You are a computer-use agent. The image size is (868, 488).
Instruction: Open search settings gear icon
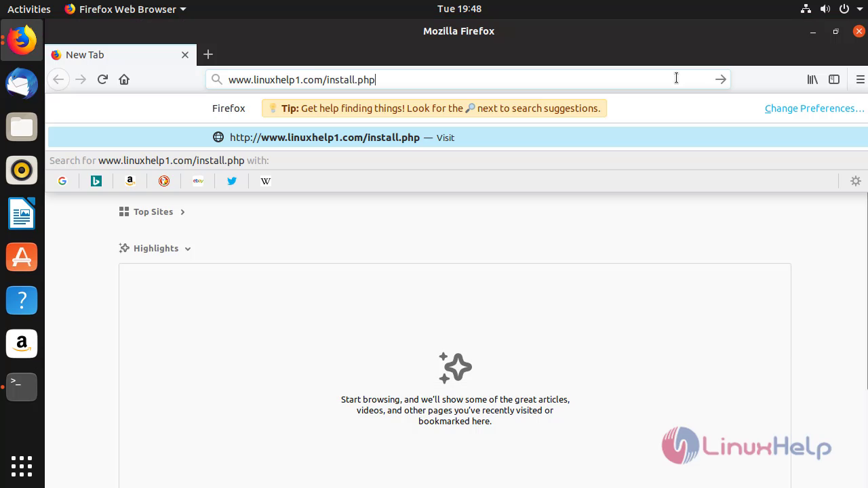tap(856, 181)
